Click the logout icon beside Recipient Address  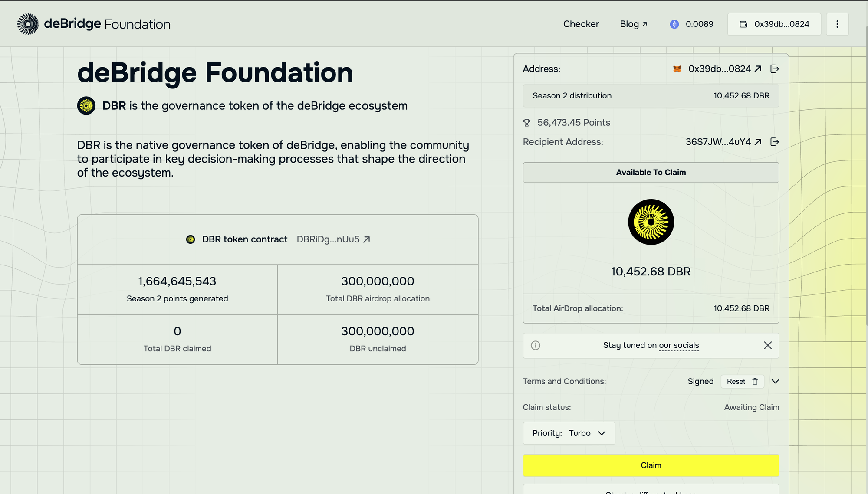775,142
